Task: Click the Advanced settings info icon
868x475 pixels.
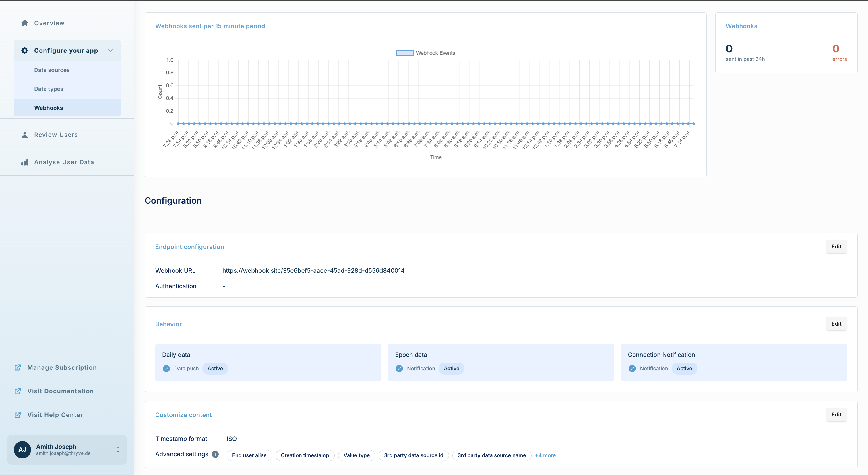Action: [215, 454]
